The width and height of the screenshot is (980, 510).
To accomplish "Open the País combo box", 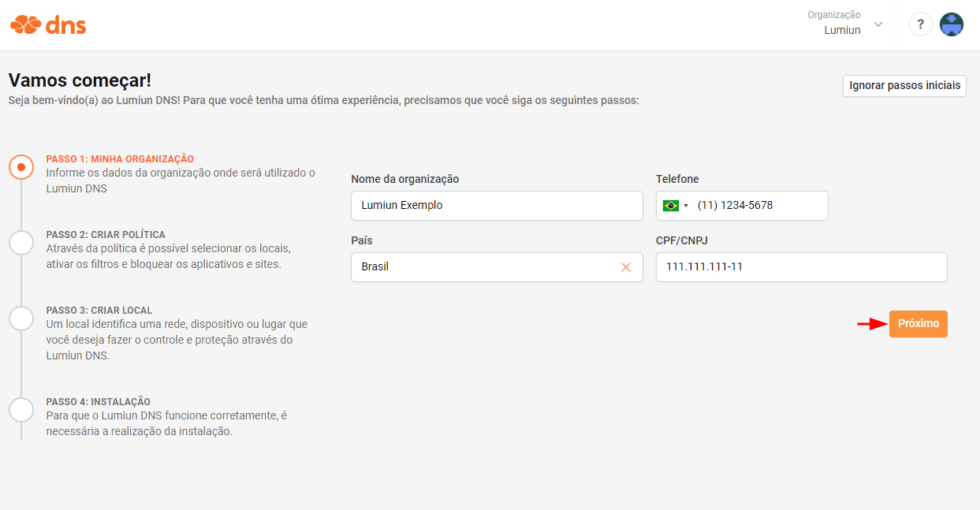I will (497, 267).
